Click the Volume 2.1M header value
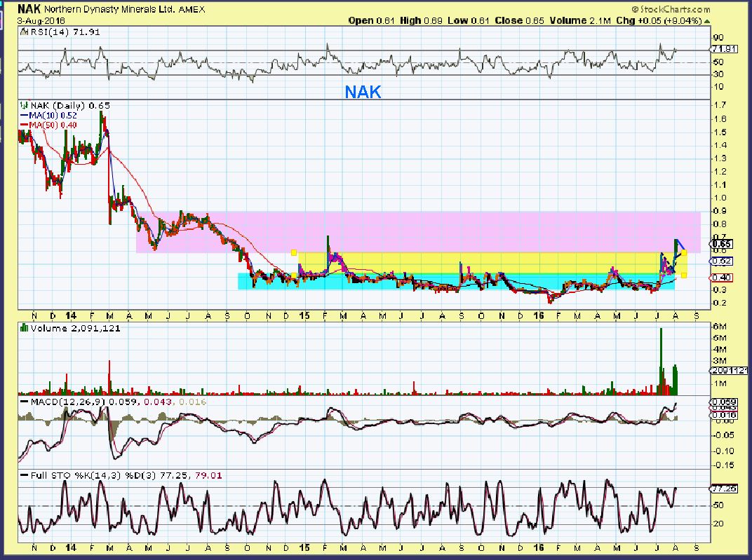The image size is (752, 560). pyautogui.click(x=580, y=20)
